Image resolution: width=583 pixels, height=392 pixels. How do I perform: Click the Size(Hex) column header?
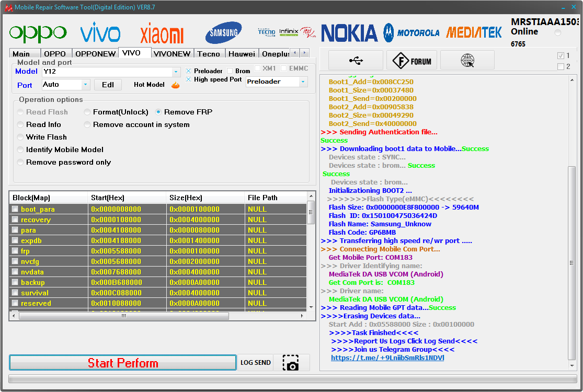pyautogui.click(x=205, y=198)
